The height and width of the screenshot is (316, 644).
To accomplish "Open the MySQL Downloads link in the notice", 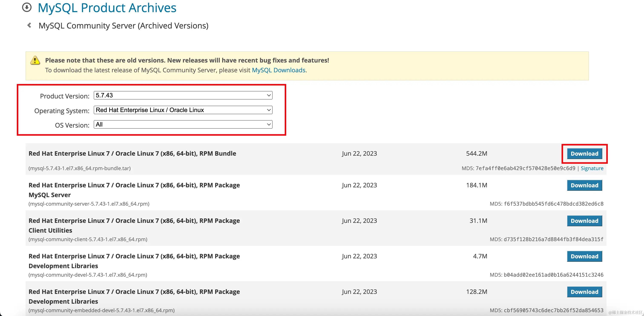I will [279, 70].
